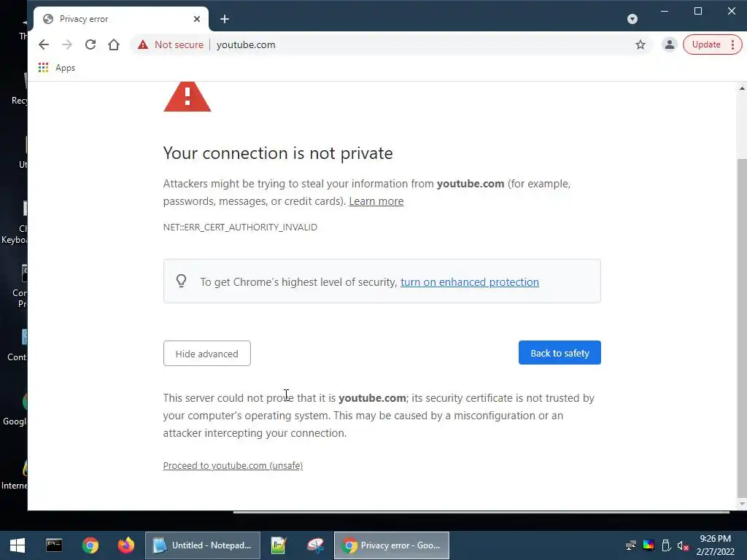Image resolution: width=747 pixels, height=560 pixels.
Task: Close the Privacy error tab
Action: 197,19
